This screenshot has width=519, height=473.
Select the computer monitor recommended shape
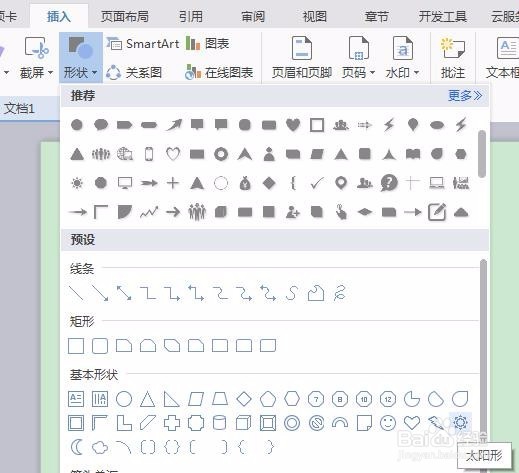pos(125,183)
